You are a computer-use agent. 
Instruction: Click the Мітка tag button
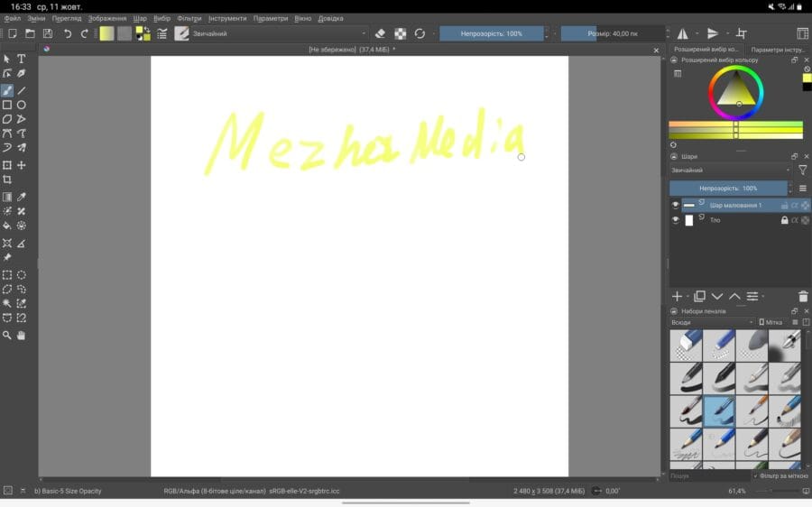pyautogui.click(x=770, y=322)
